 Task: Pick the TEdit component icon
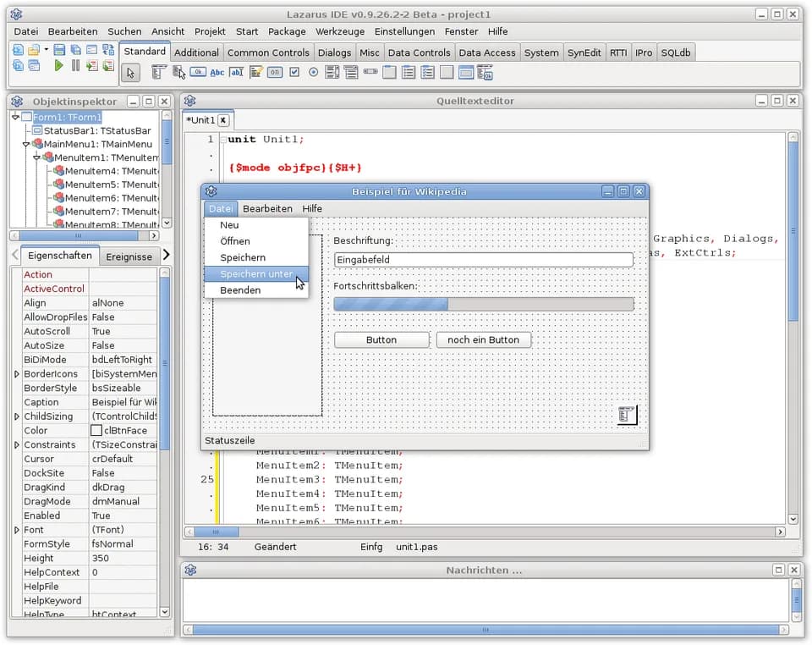click(x=236, y=72)
